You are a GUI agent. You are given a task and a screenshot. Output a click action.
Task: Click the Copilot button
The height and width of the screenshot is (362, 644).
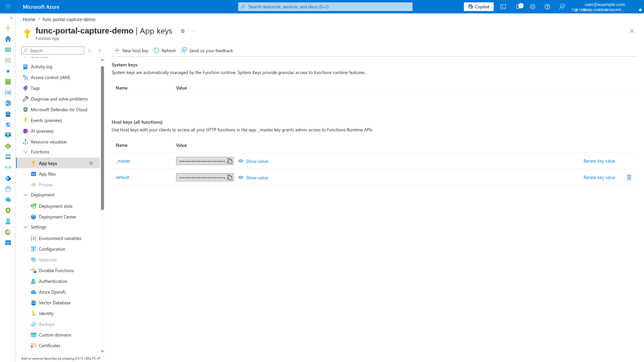pyautogui.click(x=479, y=7)
